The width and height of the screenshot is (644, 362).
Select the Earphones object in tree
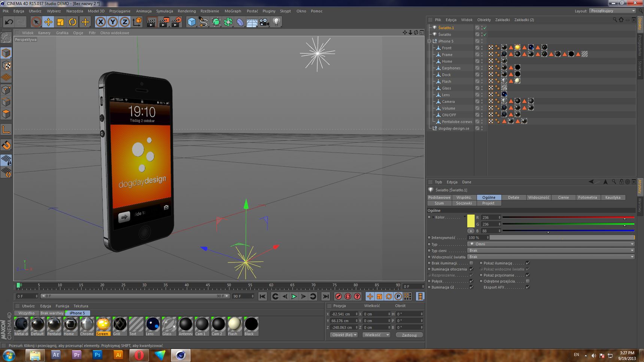451,68
